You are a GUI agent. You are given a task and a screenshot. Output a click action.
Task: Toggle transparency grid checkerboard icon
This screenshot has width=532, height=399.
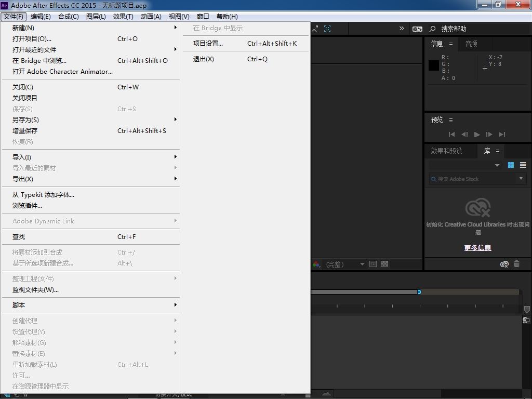[384, 264]
